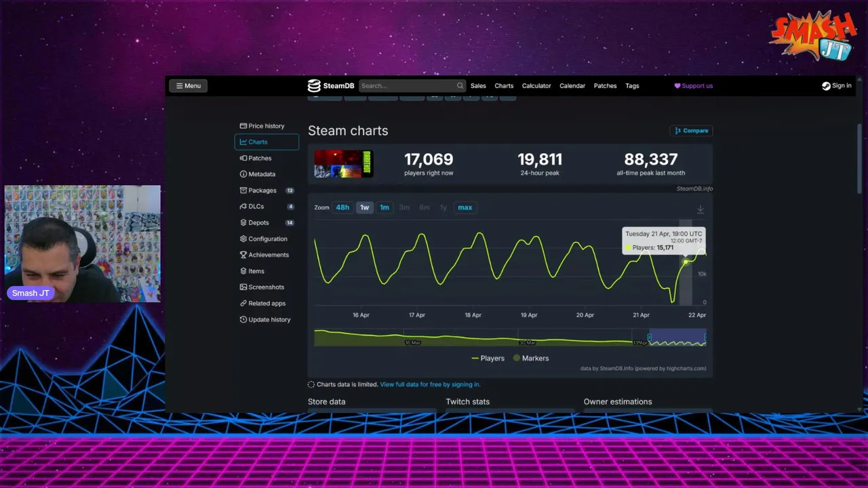This screenshot has height=488, width=868.
Task: Open Update history sidebar section
Action: click(265, 320)
